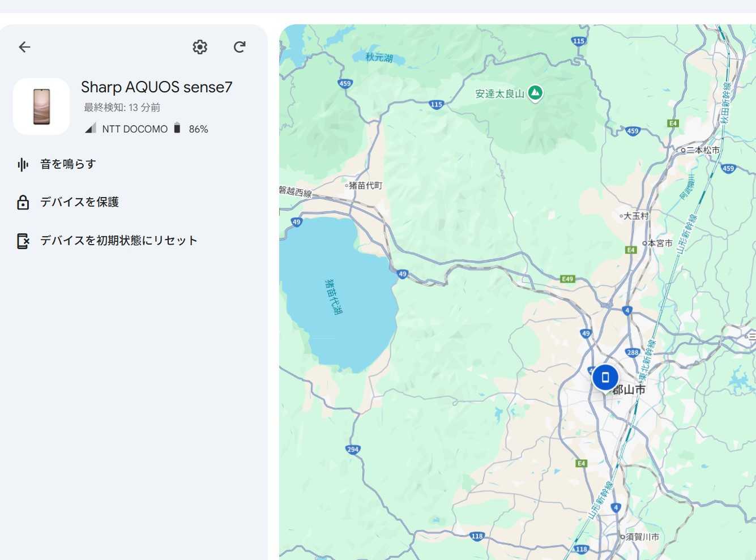Click 猪苗代湖 lake label on the map

click(x=334, y=296)
